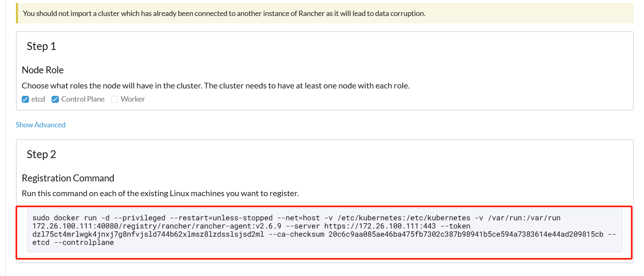Click the Node Role subtitle

(43, 70)
